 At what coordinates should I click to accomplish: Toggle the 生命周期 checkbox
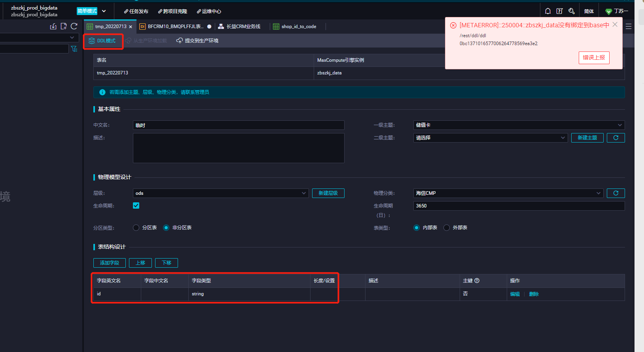click(x=136, y=205)
